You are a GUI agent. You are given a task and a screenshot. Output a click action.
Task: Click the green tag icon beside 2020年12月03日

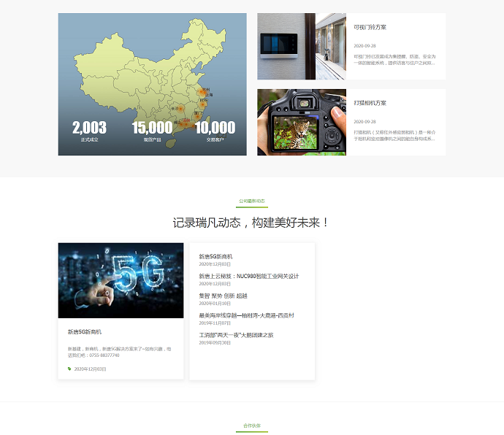click(69, 369)
